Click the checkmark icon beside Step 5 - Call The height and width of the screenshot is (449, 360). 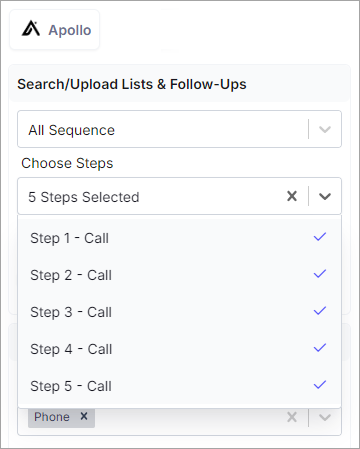click(320, 385)
